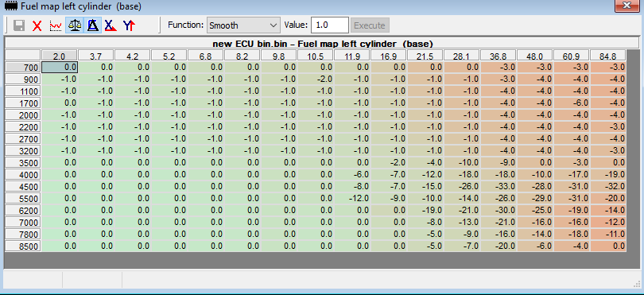The width and height of the screenshot is (644, 295).
Task: Select column header 9.8
Action: (x=279, y=56)
